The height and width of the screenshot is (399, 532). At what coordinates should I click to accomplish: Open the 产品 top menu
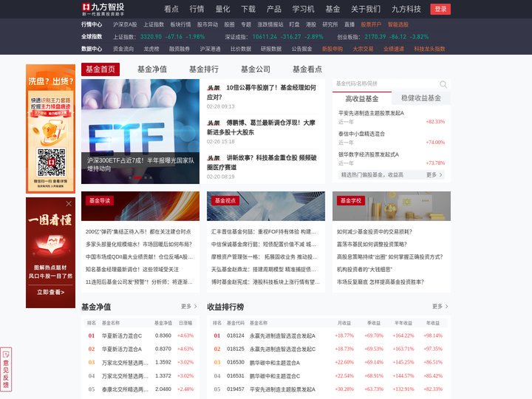coord(274,9)
